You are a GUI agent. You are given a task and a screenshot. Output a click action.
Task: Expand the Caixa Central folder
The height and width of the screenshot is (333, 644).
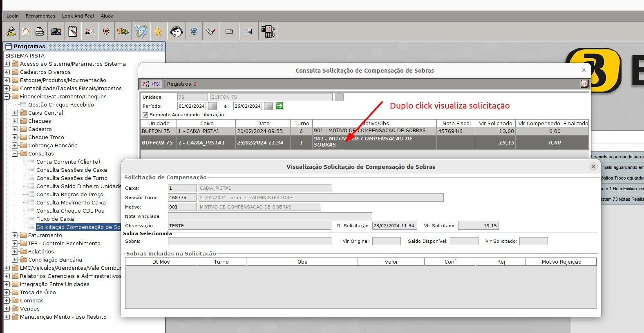tap(15, 113)
